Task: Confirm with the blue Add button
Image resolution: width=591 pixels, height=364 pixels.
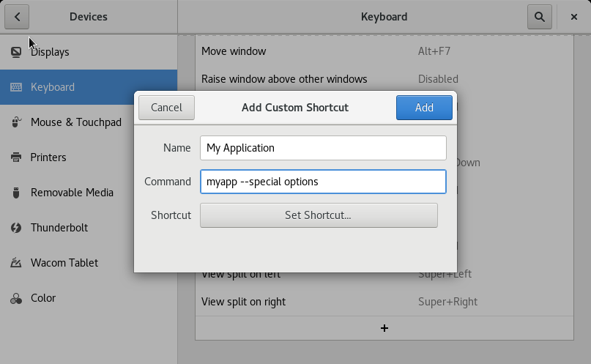Action: click(424, 108)
